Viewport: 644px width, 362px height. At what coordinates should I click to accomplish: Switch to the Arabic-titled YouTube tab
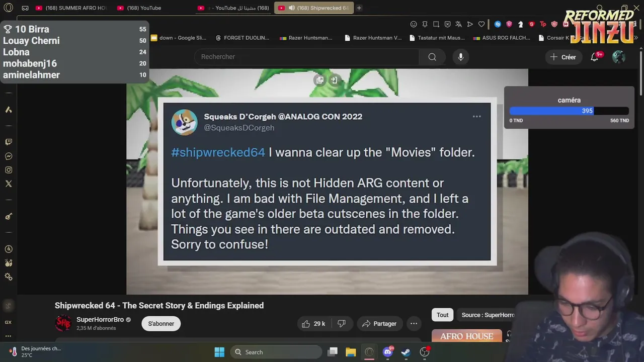233,8
